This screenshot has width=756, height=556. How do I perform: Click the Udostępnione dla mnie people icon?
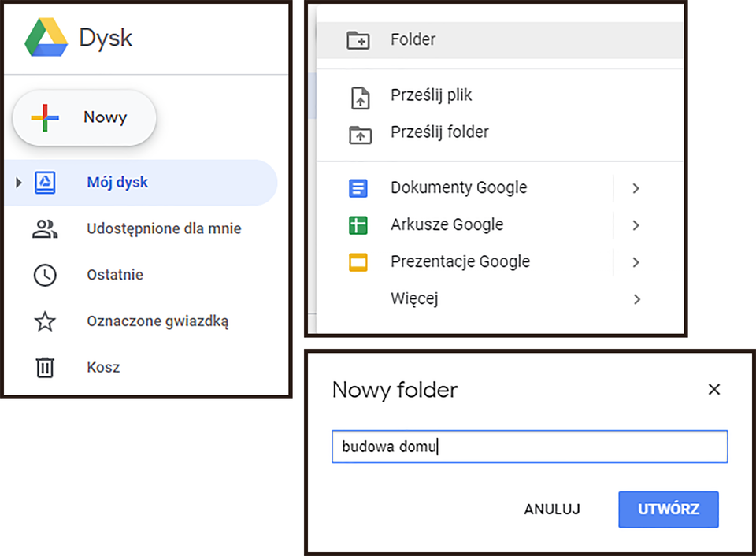click(x=45, y=228)
